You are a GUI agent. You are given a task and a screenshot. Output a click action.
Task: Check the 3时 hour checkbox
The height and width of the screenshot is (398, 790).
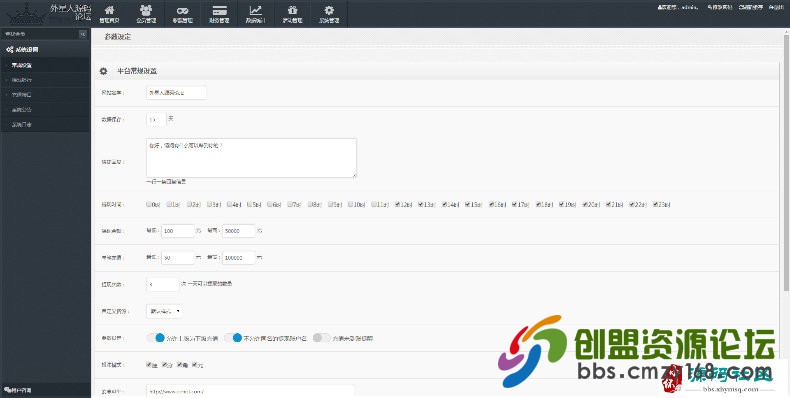210,204
